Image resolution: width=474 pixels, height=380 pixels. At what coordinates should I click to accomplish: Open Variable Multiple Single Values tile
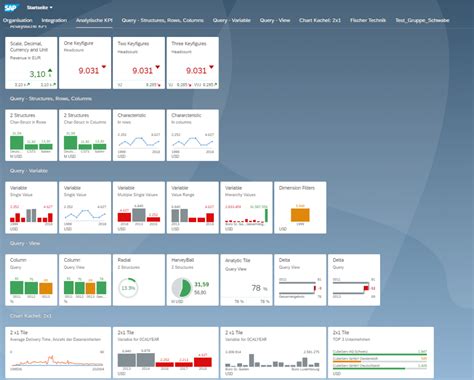pos(139,208)
